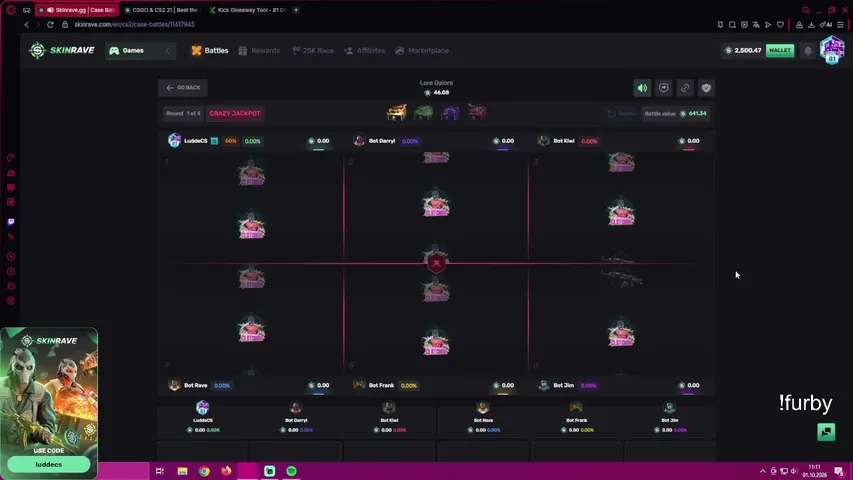Click the provably fair shield icon
853x480 pixels.
click(706, 88)
